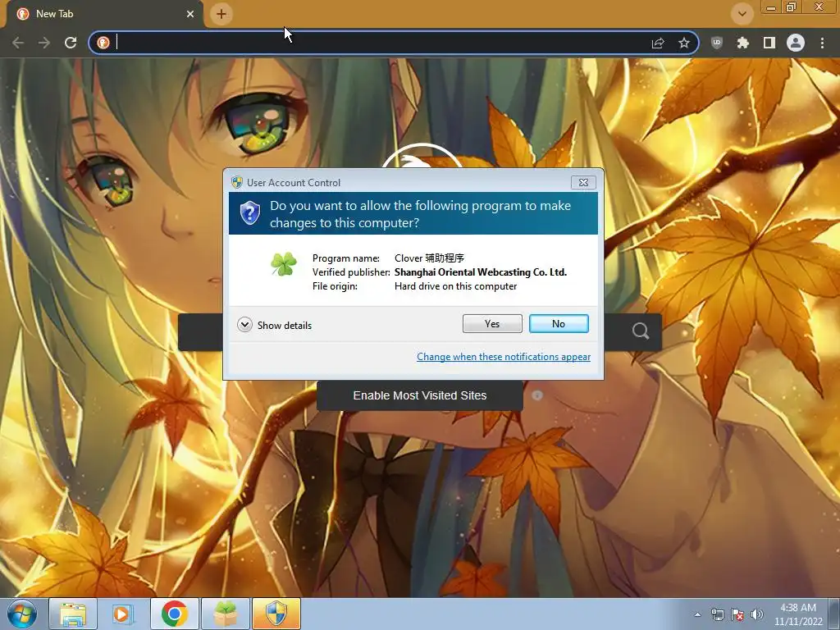The width and height of the screenshot is (840, 630).
Task: Click 'Hard drive on this computer' text
Action: 455,286
